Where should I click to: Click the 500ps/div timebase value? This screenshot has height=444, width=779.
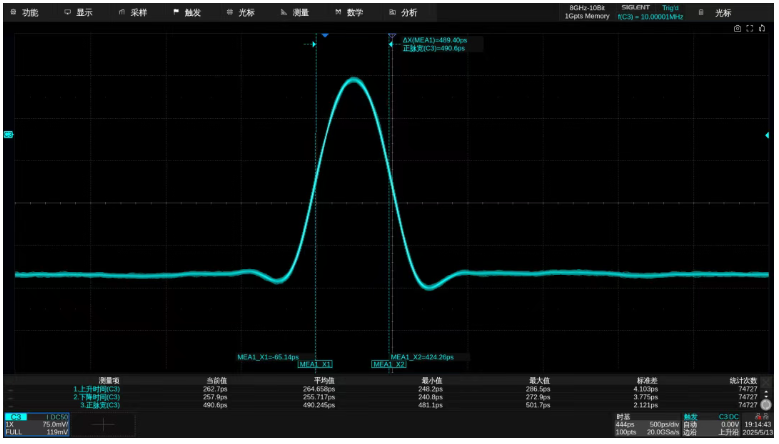[664, 425]
